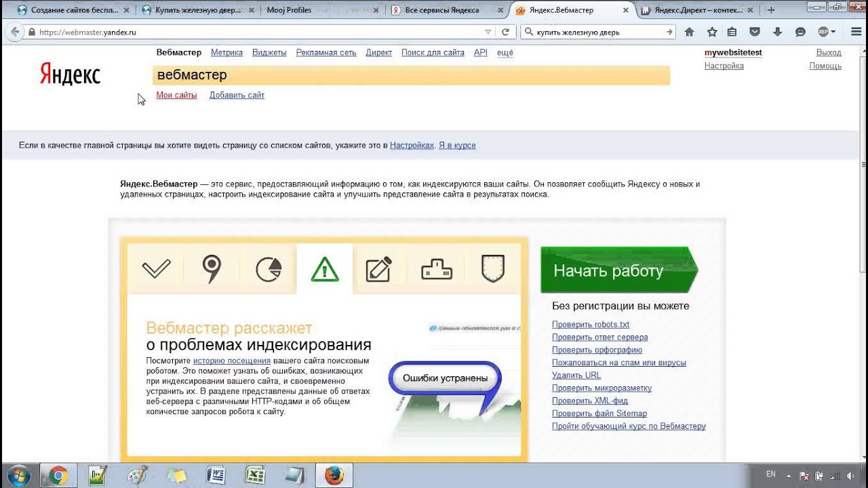Open the Директ service link
Screen dimensions: 868x488
coord(379,52)
